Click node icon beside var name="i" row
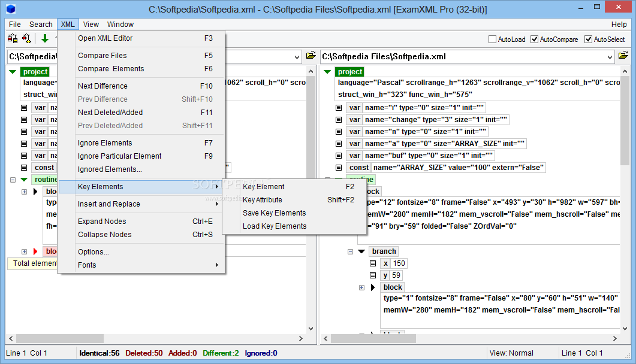 pos(339,108)
